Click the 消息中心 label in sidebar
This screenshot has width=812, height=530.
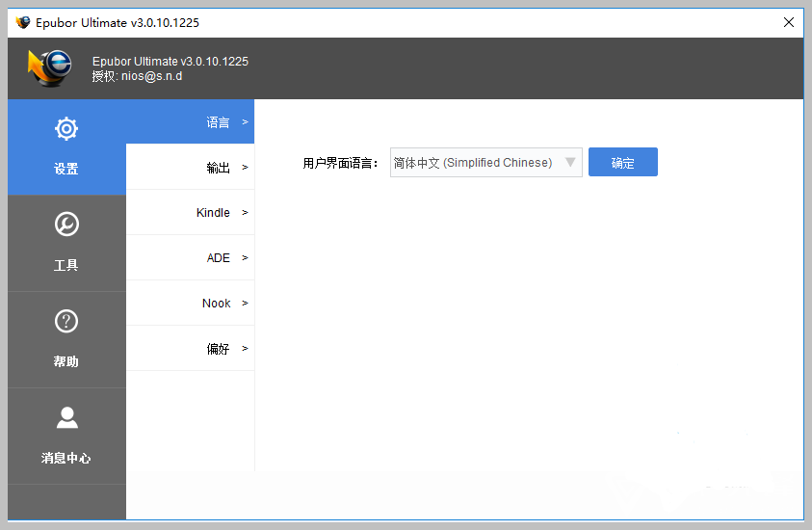point(66,458)
